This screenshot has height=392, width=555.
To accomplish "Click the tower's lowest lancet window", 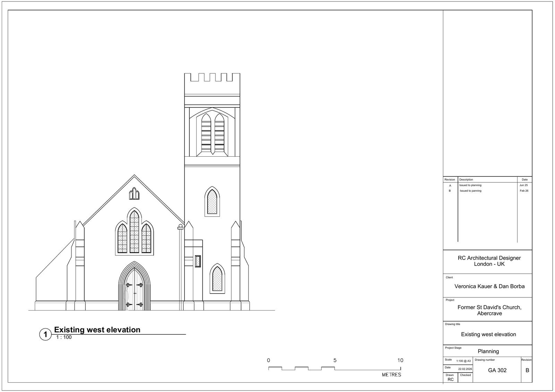I will [x=217, y=279].
